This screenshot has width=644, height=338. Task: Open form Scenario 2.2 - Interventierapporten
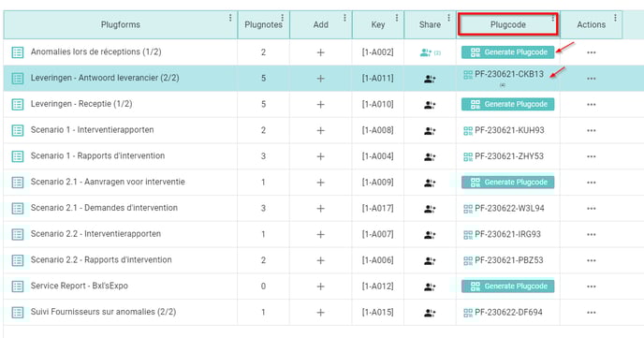[95, 234]
